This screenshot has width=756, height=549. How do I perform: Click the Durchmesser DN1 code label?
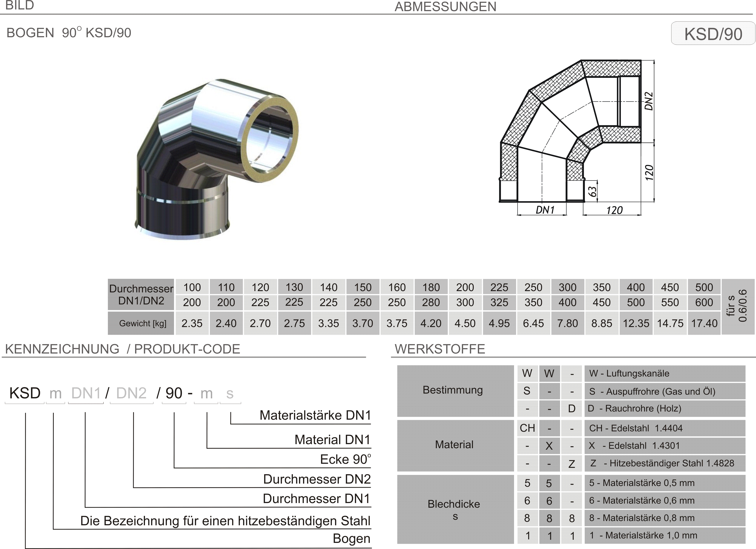coord(316,498)
